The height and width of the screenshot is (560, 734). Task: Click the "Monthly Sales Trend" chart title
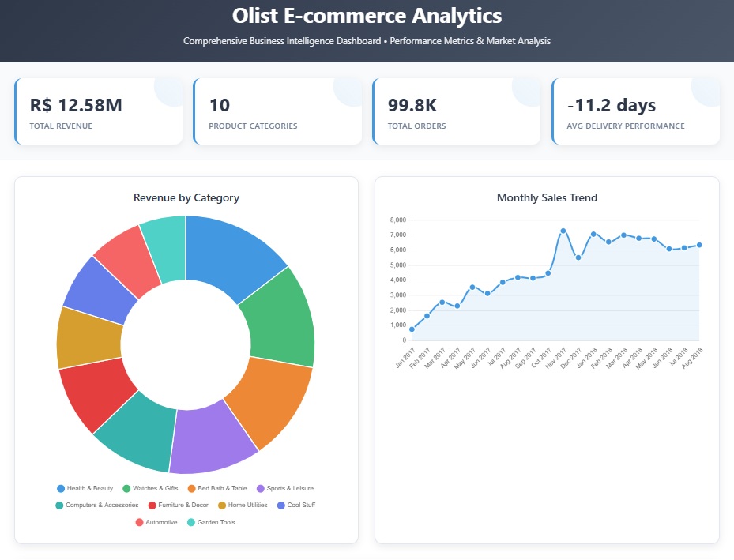tap(547, 198)
